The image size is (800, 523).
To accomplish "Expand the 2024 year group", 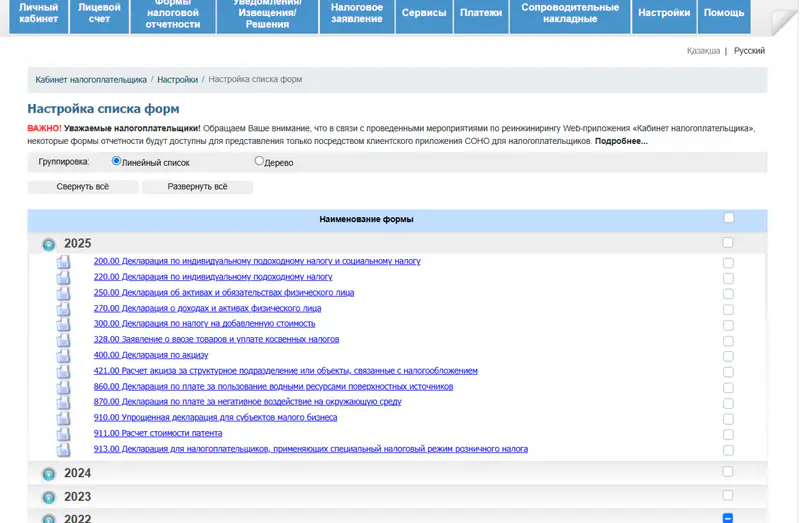I will [x=48, y=474].
